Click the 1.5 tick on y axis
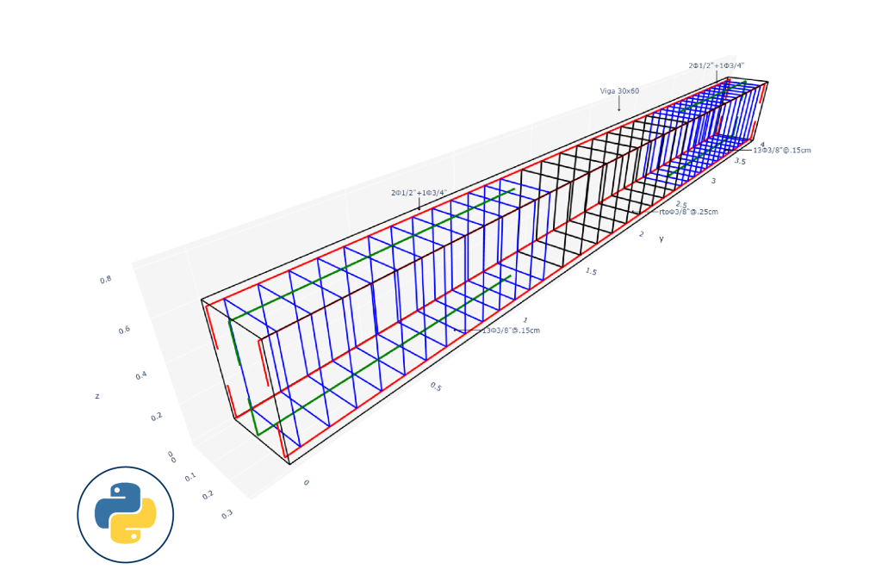This screenshot has height=588, width=882. pos(591,271)
